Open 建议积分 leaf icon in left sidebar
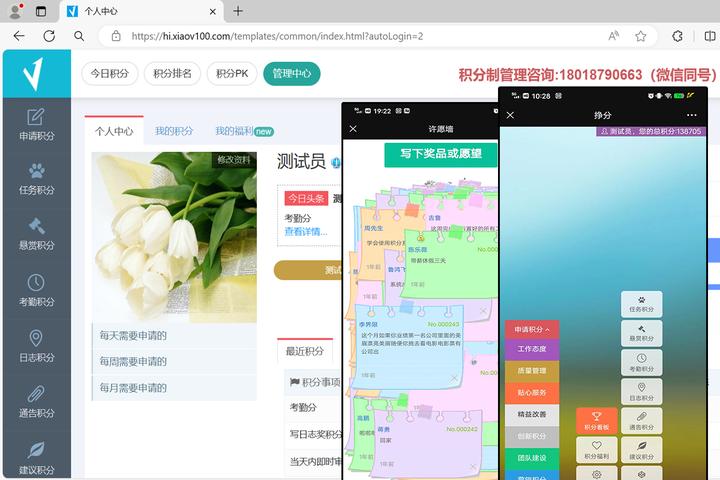The height and width of the screenshot is (480, 720). (x=37, y=457)
